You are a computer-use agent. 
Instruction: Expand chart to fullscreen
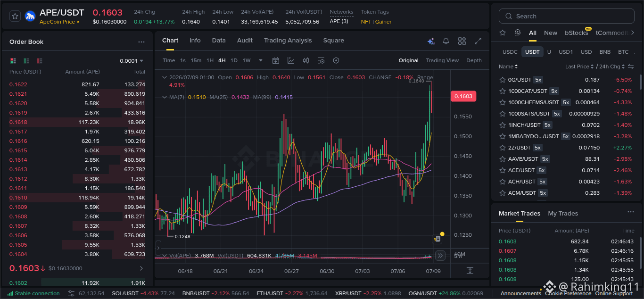coord(478,41)
